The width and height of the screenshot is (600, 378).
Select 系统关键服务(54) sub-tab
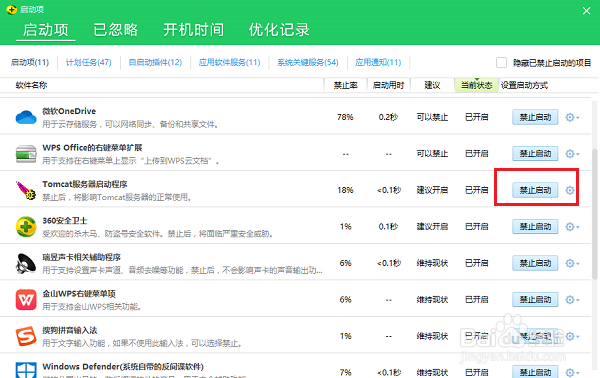(x=308, y=62)
